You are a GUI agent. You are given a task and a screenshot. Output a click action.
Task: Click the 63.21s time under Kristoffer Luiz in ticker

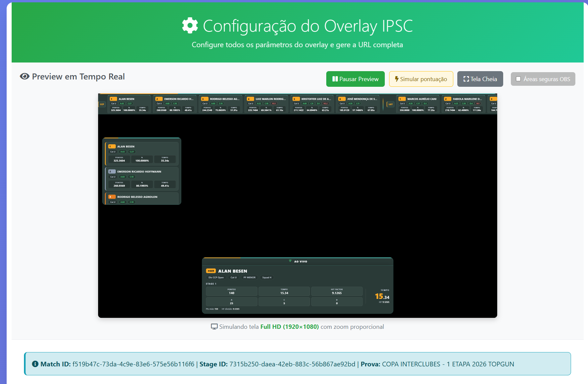(325, 110)
